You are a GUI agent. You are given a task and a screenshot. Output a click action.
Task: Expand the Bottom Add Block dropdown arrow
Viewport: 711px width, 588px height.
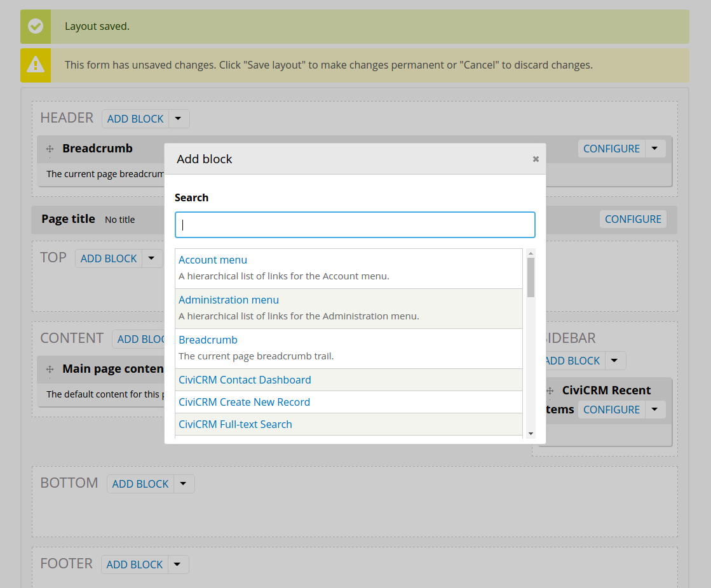(x=184, y=484)
